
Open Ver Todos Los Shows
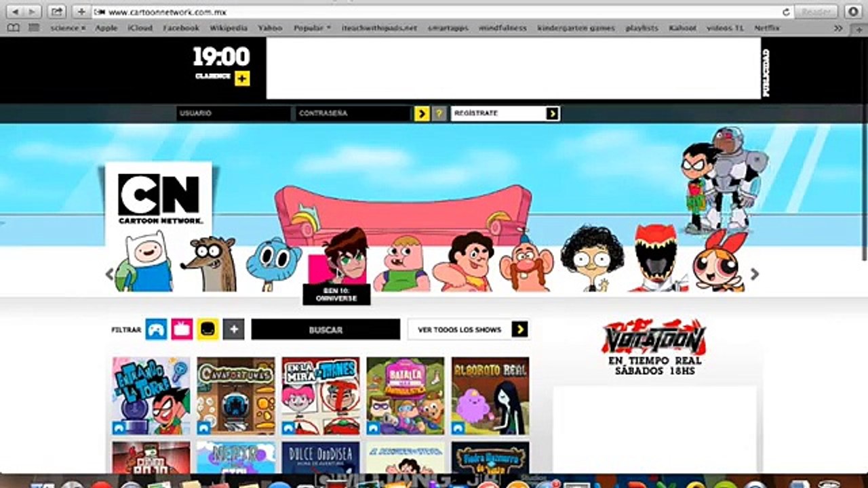pos(468,329)
